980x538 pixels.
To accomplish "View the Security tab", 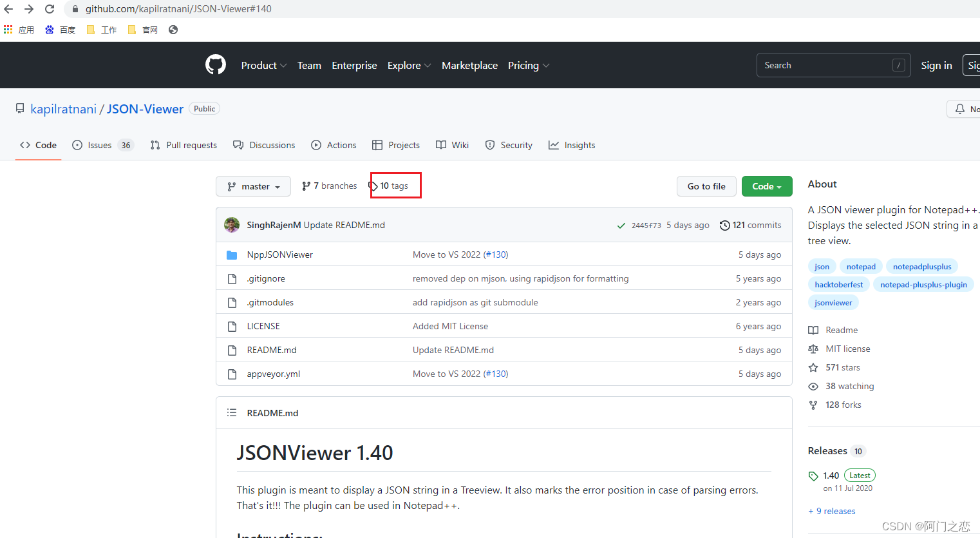I will pos(509,145).
